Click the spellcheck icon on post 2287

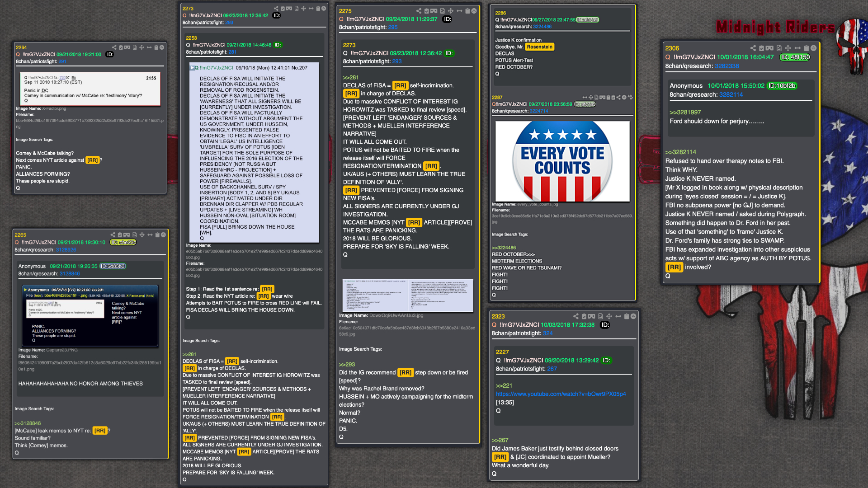point(630,97)
